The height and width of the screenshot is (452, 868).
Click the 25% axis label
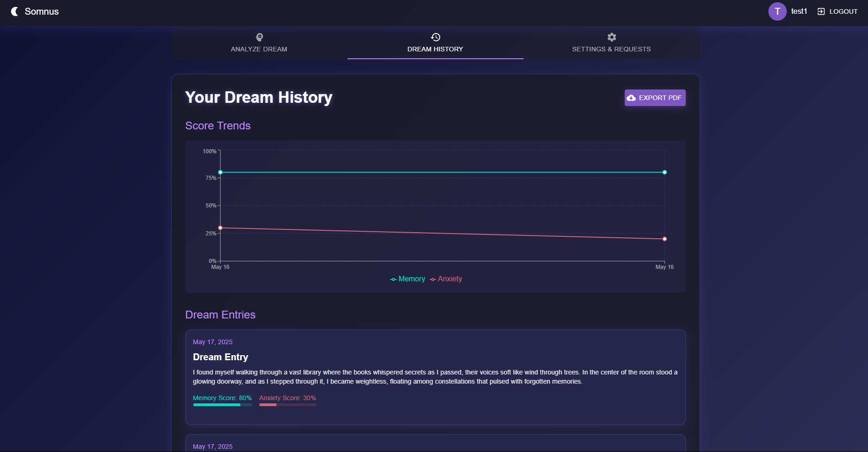pyautogui.click(x=211, y=234)
